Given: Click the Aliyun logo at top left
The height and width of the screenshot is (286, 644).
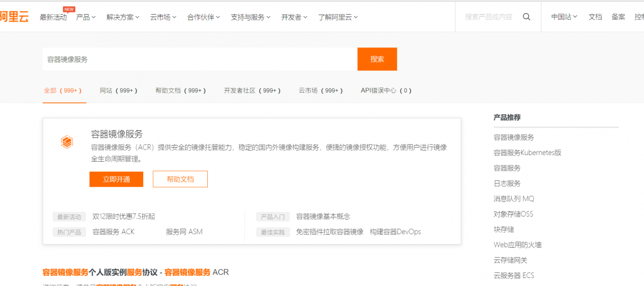Looking at the screenshot, I should coord(14,17).
